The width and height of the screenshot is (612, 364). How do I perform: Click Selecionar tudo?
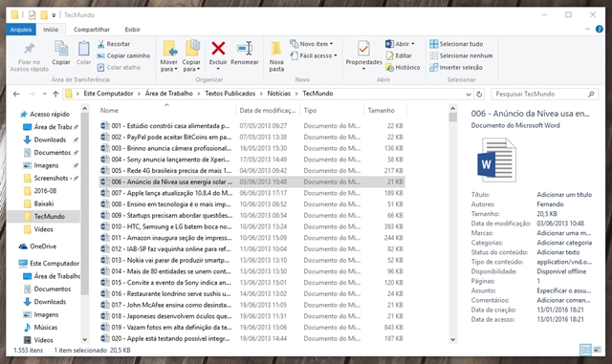coord(456,44)
